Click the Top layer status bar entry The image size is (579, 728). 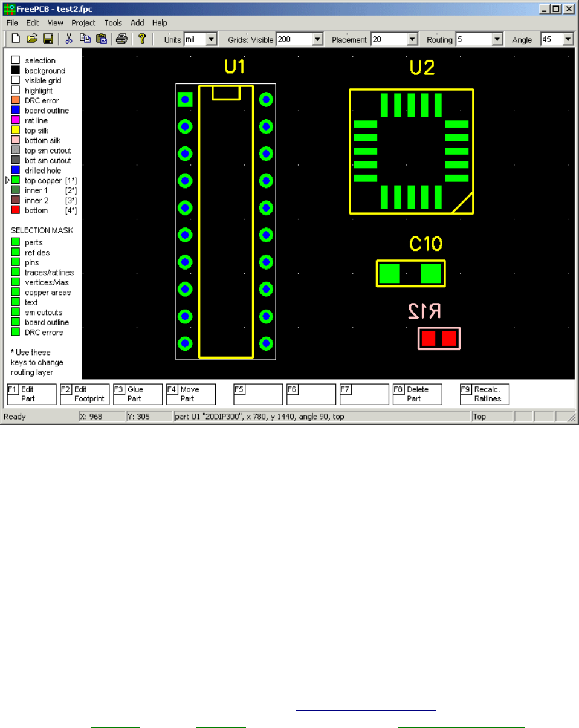[x=491, y=417]
